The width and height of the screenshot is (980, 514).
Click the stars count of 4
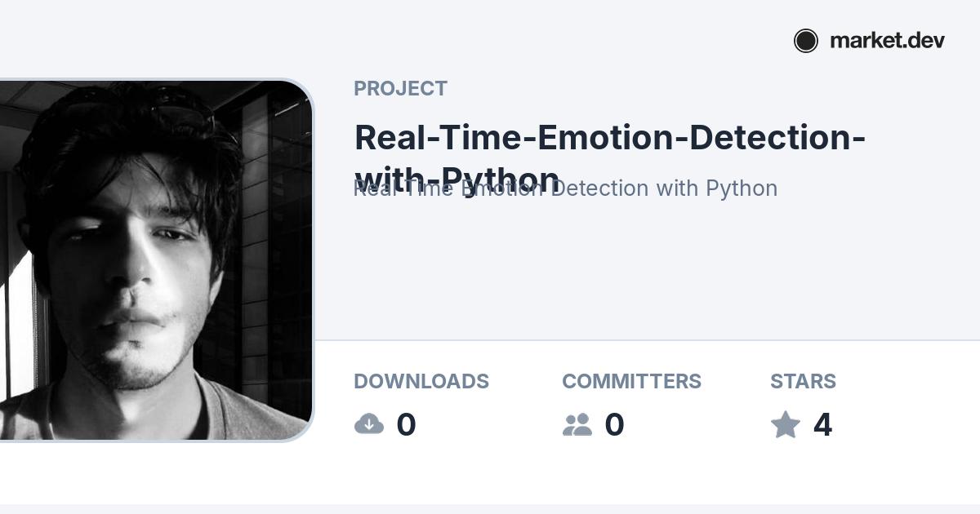(822, 424)
